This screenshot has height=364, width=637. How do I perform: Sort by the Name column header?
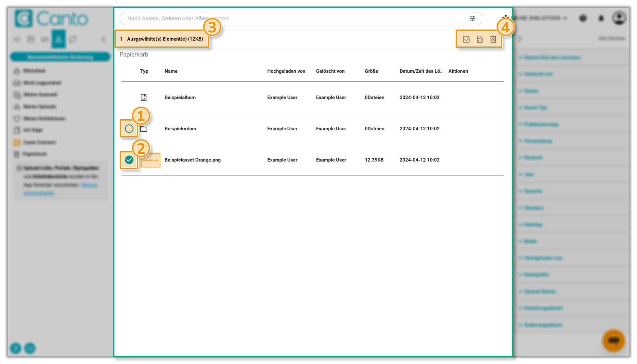pos(171,71)
